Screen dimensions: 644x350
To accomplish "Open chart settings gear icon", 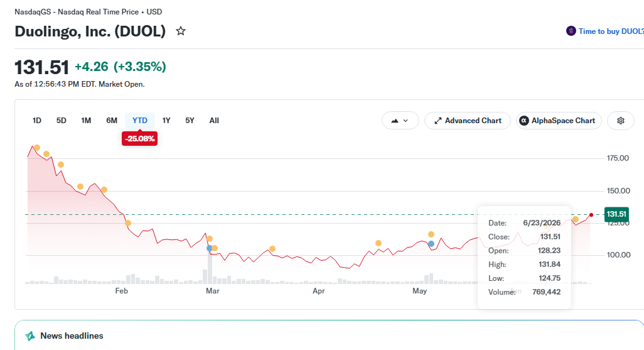I will pyautogui.click(x=621, y=121).
